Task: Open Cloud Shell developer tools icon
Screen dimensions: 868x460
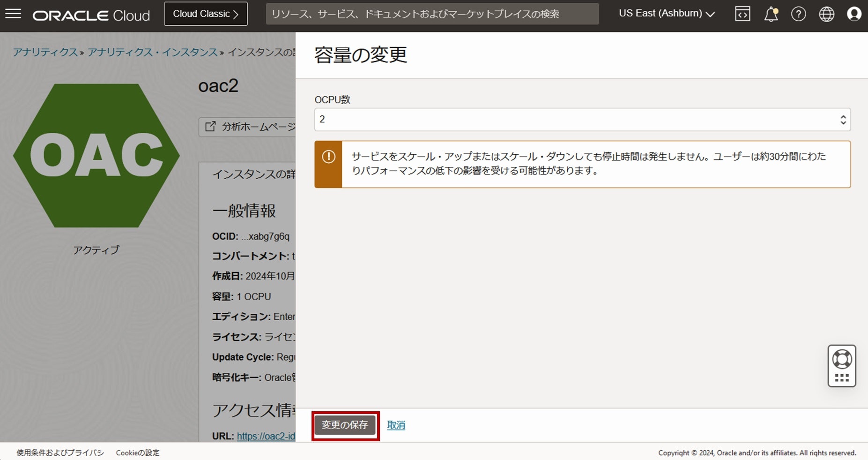Action: (742, 14)
